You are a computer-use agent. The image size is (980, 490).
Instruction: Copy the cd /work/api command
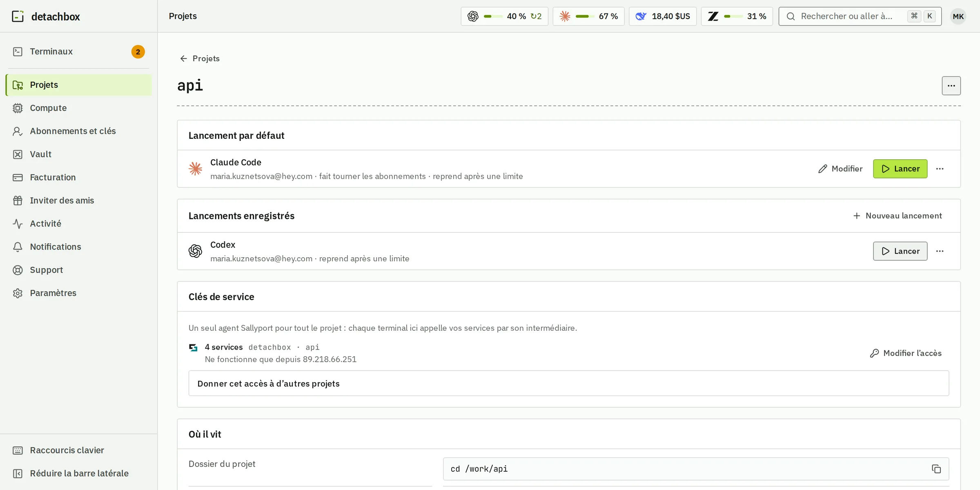point(936,469)
